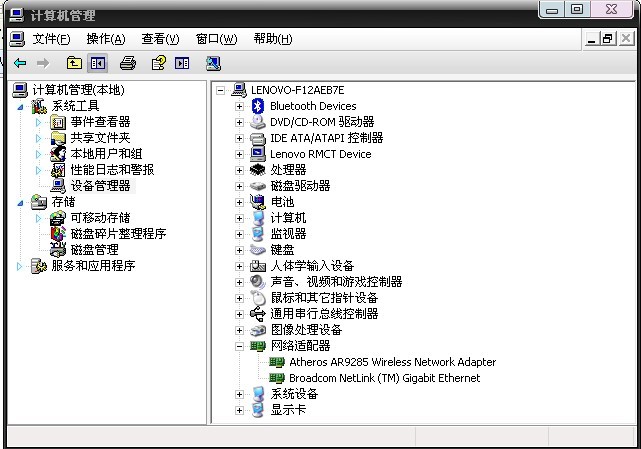
Task: Maximize the 计算机管理 main window
Action: [577, 9]
